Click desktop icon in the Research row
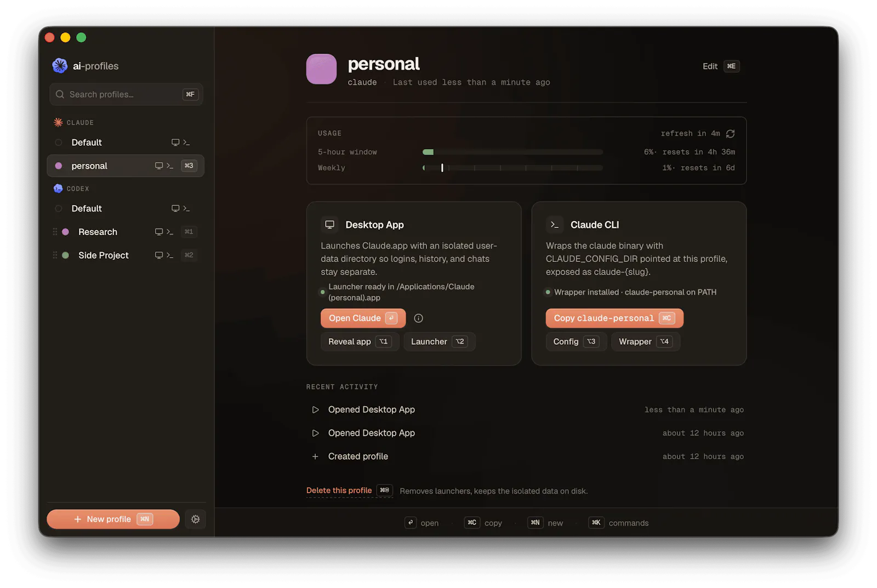The width and height of the screenshot is (877, 588). point(159,232)
